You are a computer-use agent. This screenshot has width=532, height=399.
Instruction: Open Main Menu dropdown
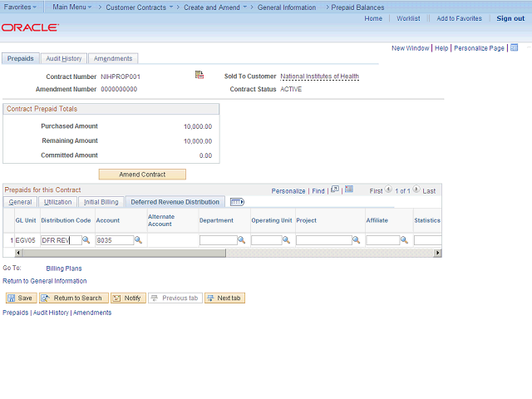72,7
